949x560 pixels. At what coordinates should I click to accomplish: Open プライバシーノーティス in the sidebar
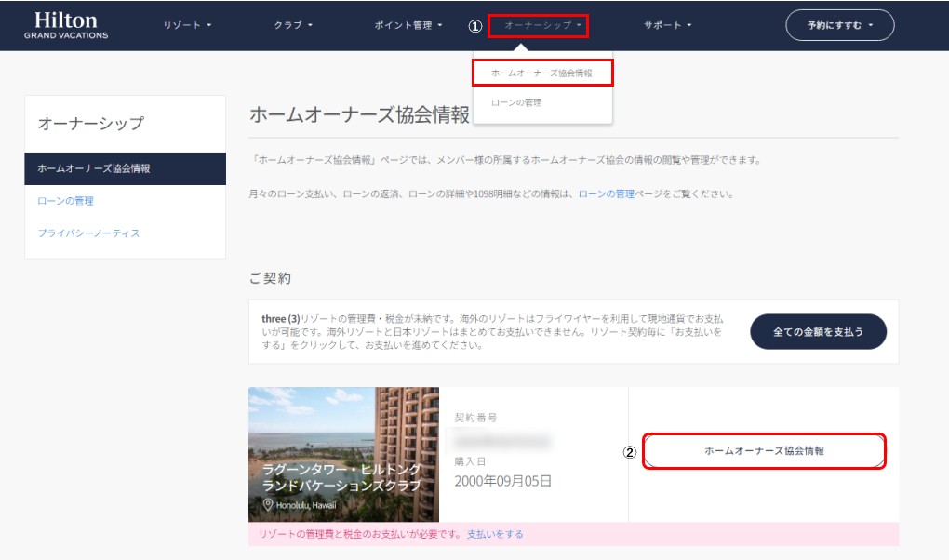pos(88,233)
